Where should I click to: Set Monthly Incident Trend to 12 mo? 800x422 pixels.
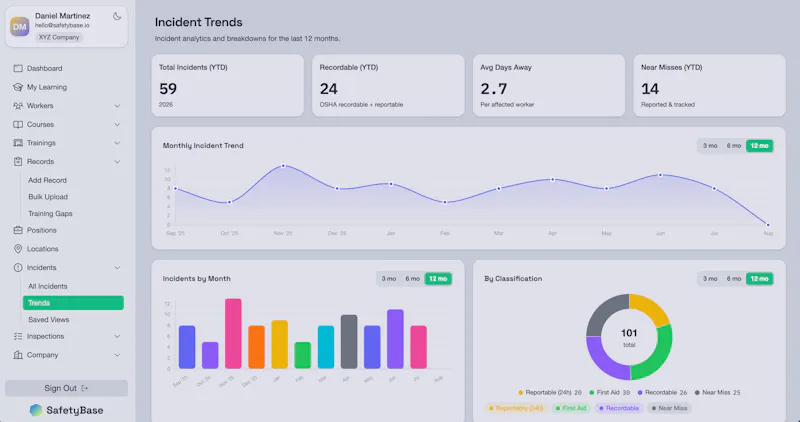759,146
